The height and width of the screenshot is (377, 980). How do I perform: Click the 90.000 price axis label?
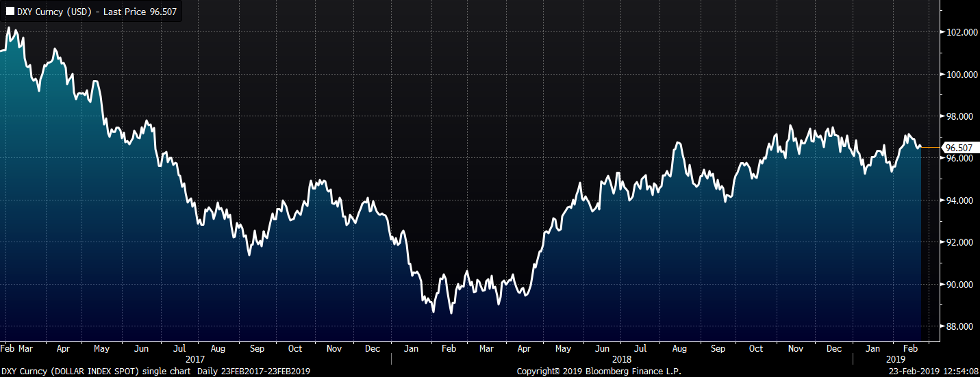[x=959, y=285]
